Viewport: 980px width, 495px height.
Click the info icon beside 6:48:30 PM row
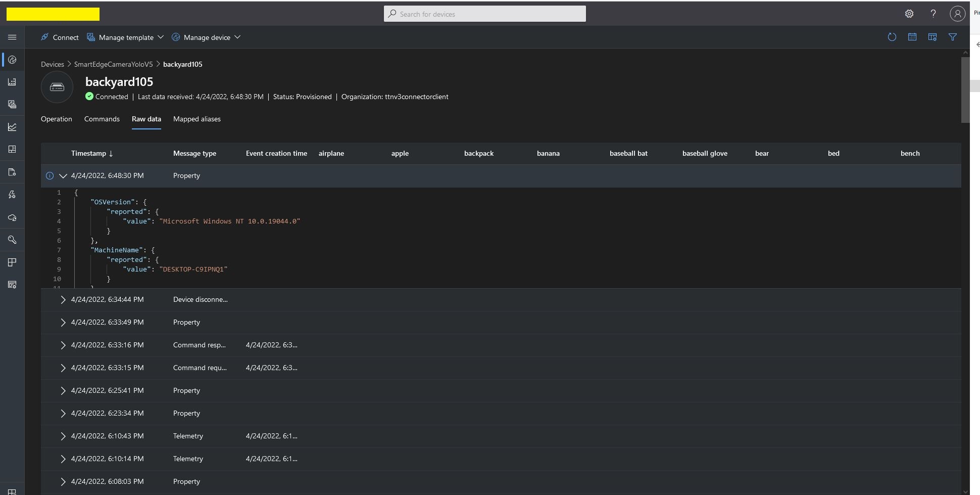pyautogui.click(x=50, y=176)
